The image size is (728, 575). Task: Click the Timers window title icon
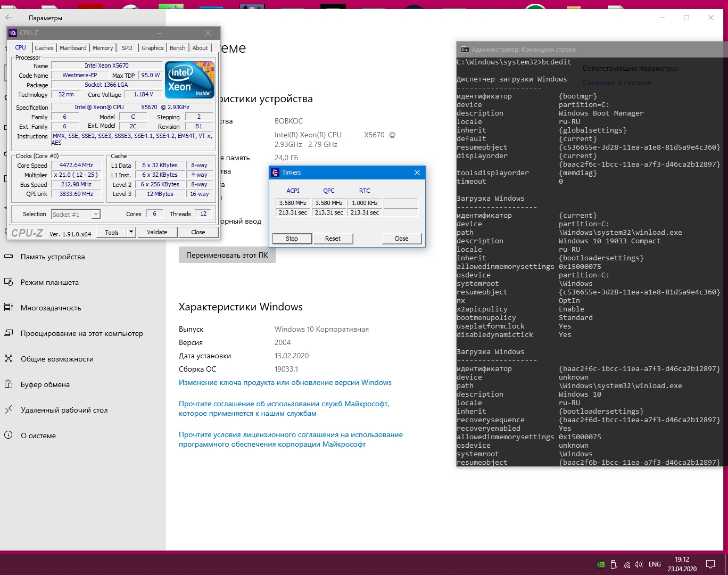click(275, 172)
